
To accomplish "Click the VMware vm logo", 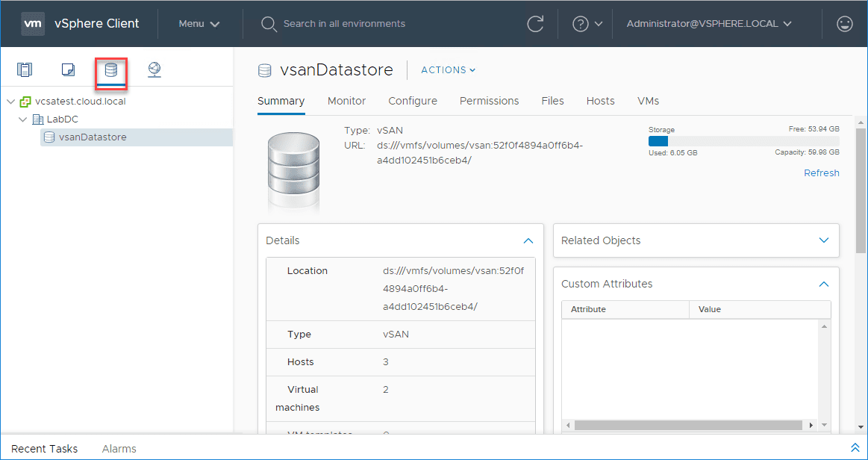I will (x=33, y=24).
